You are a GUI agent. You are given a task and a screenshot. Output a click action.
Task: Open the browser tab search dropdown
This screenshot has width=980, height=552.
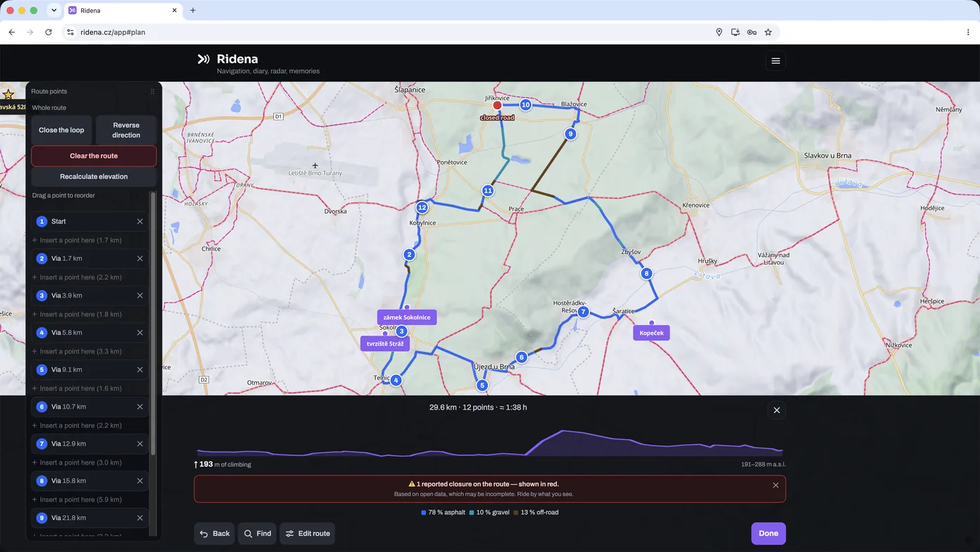54,11
